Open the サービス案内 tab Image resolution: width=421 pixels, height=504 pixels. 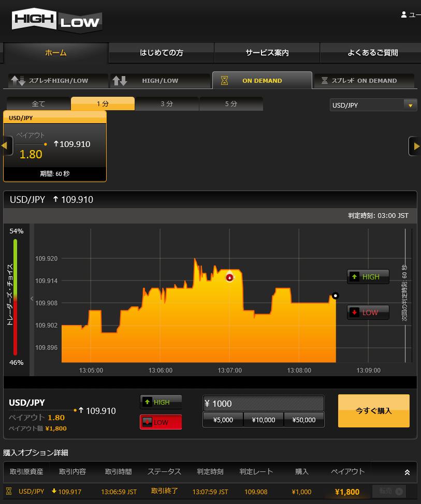click(x=267, y=53)
